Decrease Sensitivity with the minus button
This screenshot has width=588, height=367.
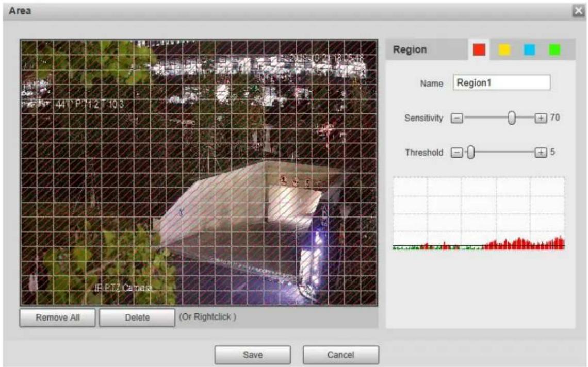[x=456, y=118]
